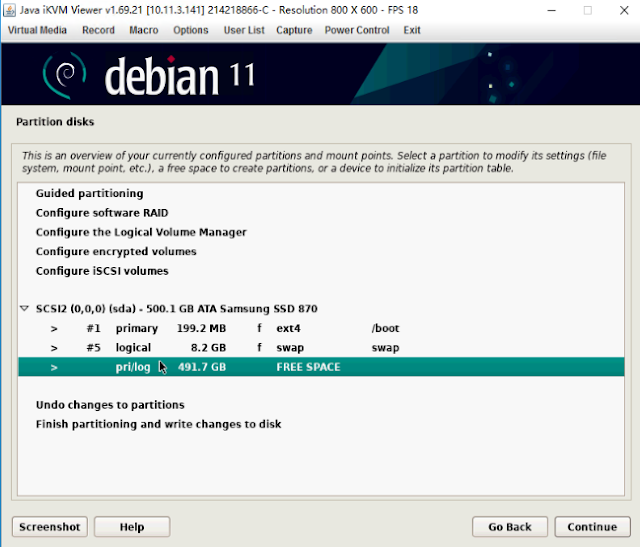Open the User List menu
Screen dimensions: 640x547
[x=244, y=30]
